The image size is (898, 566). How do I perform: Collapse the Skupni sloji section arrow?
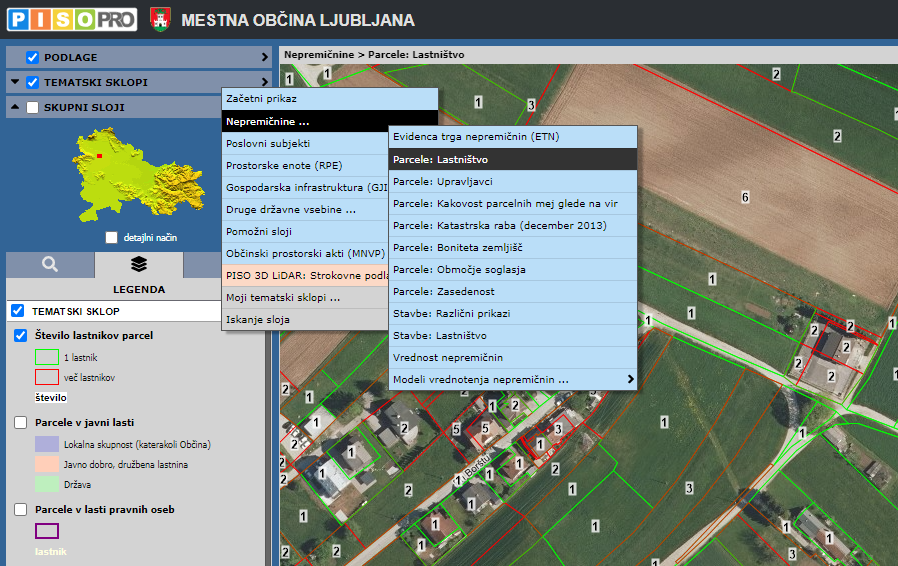tap(15, 108)
